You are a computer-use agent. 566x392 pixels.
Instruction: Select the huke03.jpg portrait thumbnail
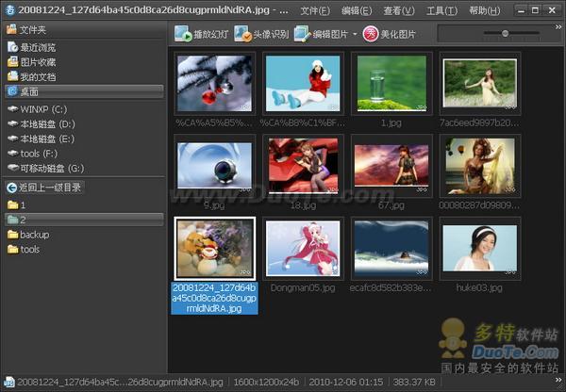(480, 249)
